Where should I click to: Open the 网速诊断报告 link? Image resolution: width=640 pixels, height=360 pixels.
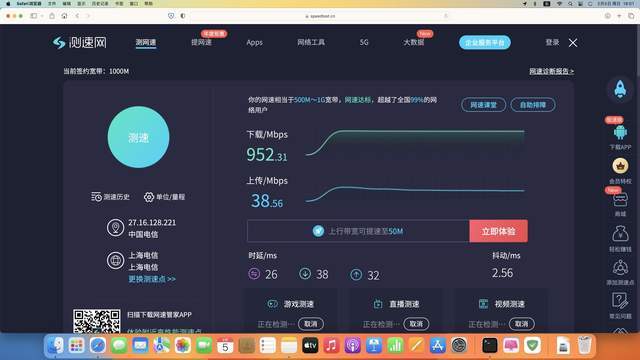[x=551, y=71]
